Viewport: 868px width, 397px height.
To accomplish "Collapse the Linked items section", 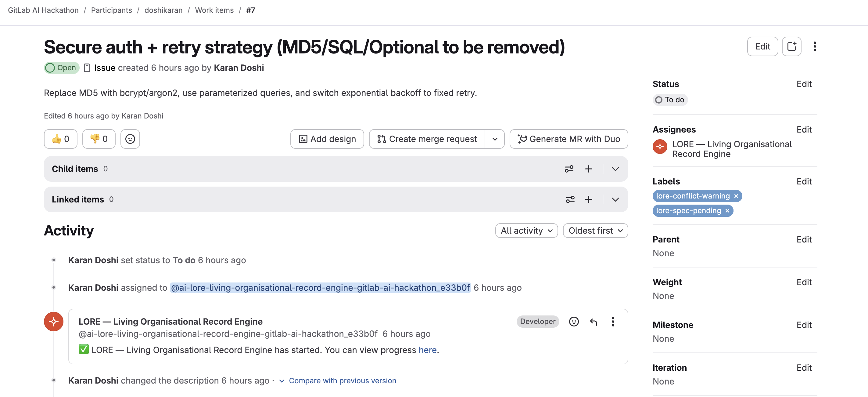I will [615, 200].
